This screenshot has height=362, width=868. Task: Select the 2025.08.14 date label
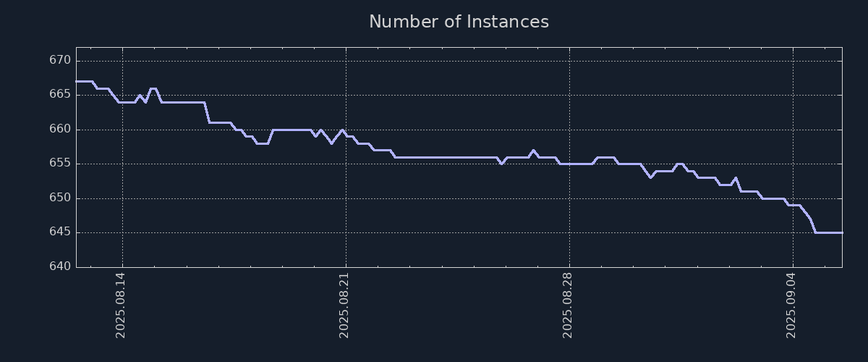pyautogui.click(x=121, y=305)
